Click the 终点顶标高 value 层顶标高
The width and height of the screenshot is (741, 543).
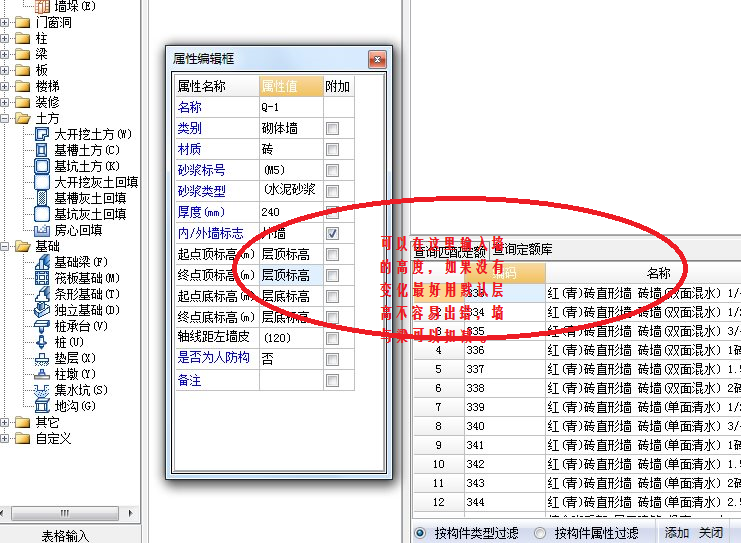tap(291, 275)
